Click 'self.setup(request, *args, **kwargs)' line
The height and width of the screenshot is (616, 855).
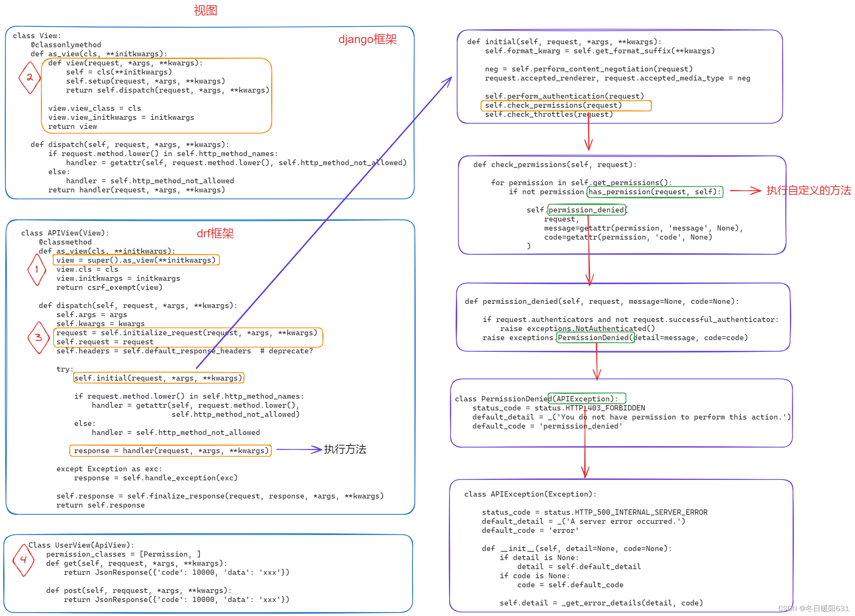point(145,81)
